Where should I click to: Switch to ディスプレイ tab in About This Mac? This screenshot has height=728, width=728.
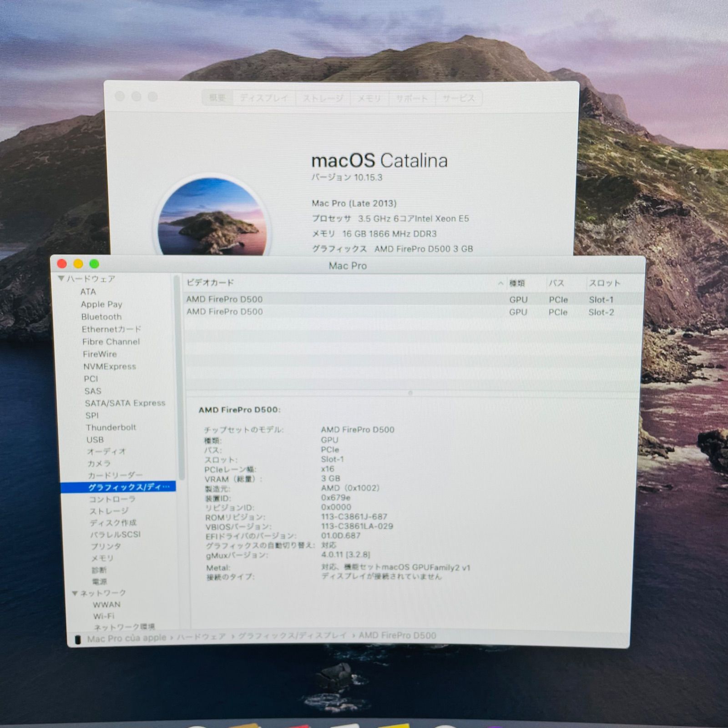[x=264, y=98]
